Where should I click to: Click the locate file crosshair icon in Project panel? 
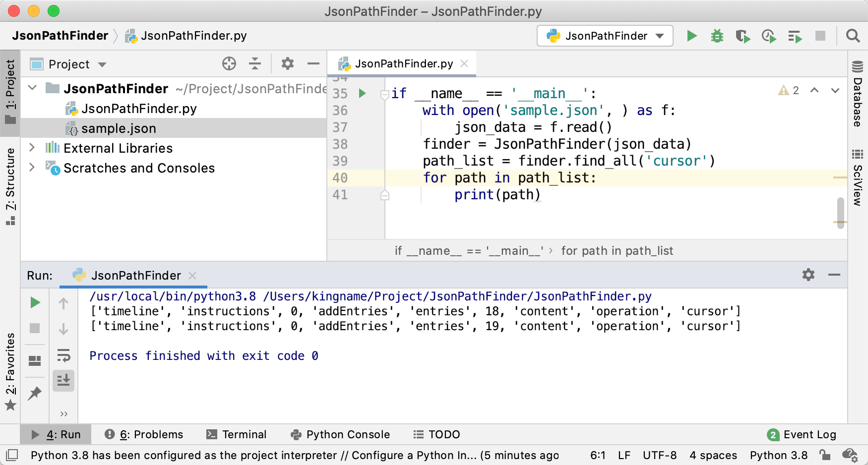(x=229, y=64)
